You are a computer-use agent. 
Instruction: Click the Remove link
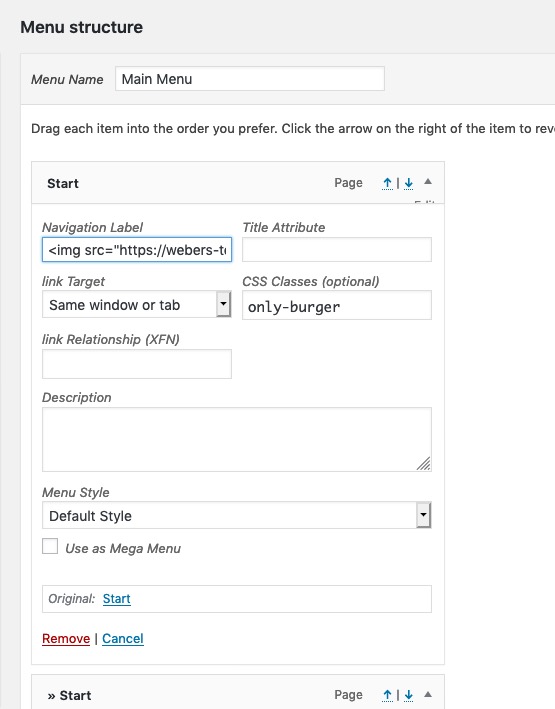[66, 638]
